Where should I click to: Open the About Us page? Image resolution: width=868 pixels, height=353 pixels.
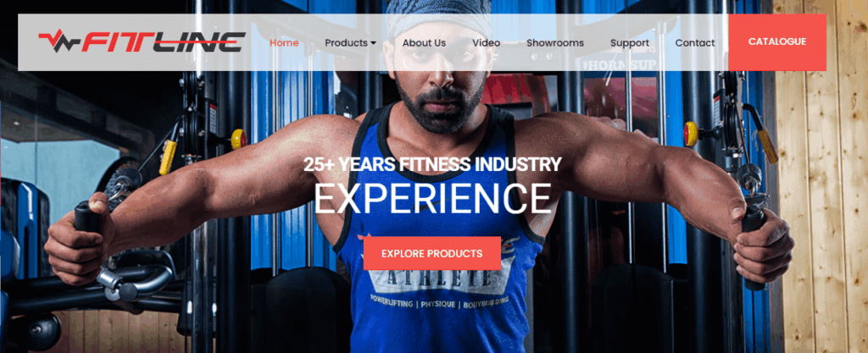[424, 42]
